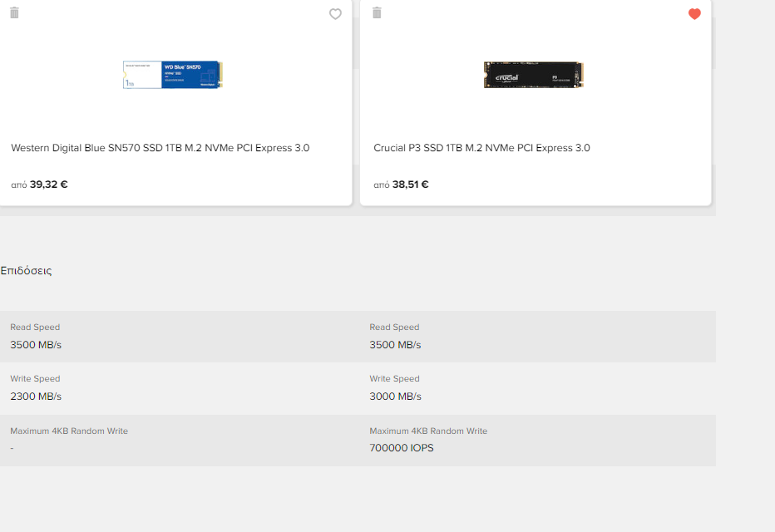The height and width of the screenshot is (532, 775).
Task: Select the Επιδόσεις section heading
Action: pyautogui.click(x=27, y=271)
